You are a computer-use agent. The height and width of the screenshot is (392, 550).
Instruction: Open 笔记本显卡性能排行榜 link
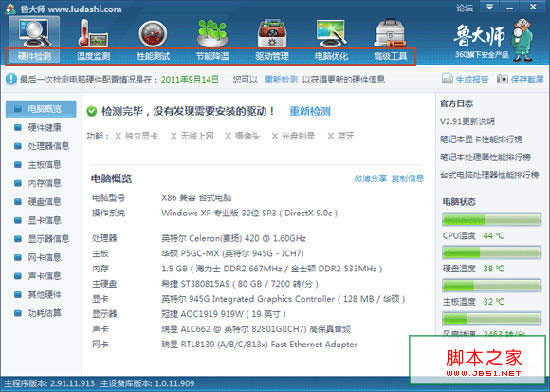point(481,140)
